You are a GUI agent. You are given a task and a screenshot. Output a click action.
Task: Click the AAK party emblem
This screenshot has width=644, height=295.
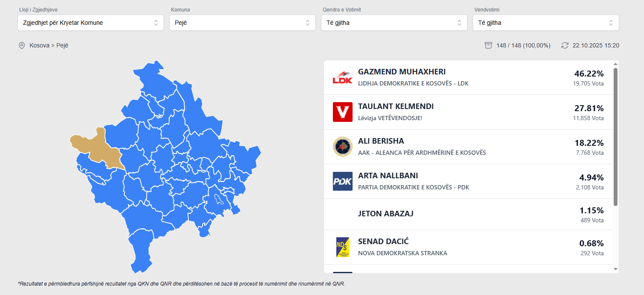click(x=342, y=147)
